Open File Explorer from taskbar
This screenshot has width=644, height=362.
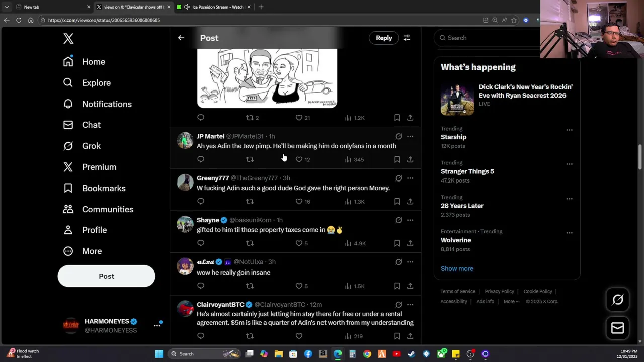(x=279, y=354)
